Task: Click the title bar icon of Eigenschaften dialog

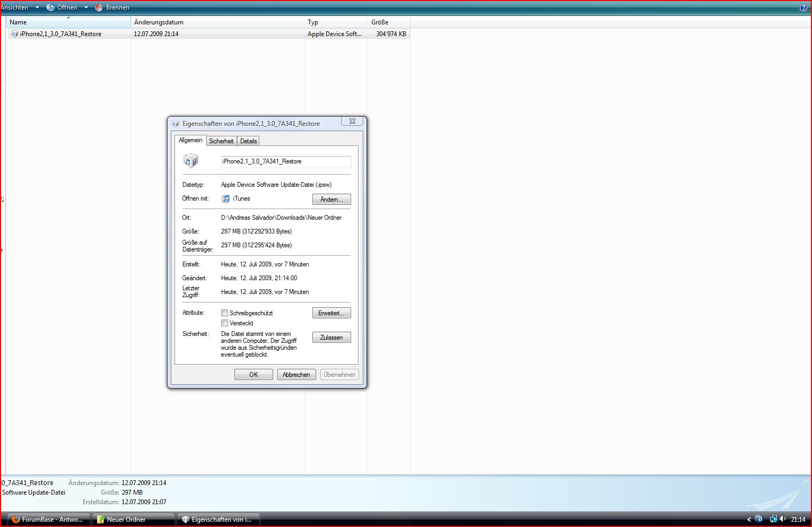Action: click(176, 124)
